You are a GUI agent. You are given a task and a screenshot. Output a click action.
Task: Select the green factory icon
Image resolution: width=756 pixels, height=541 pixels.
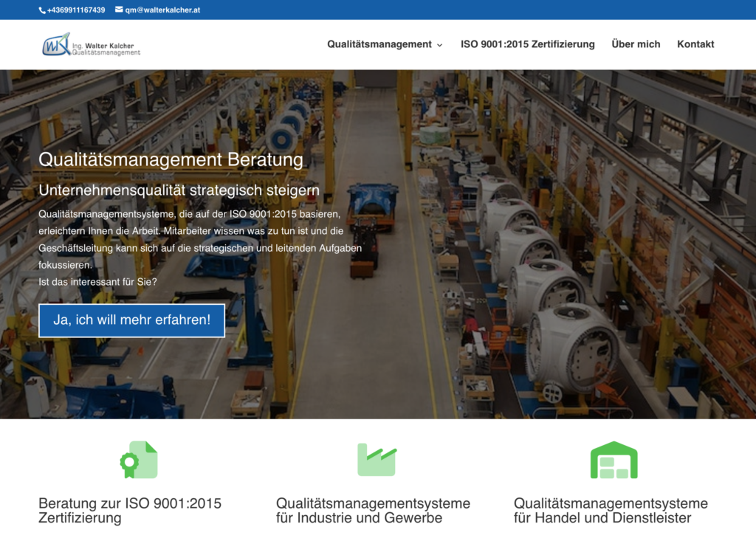pos(377,459)
